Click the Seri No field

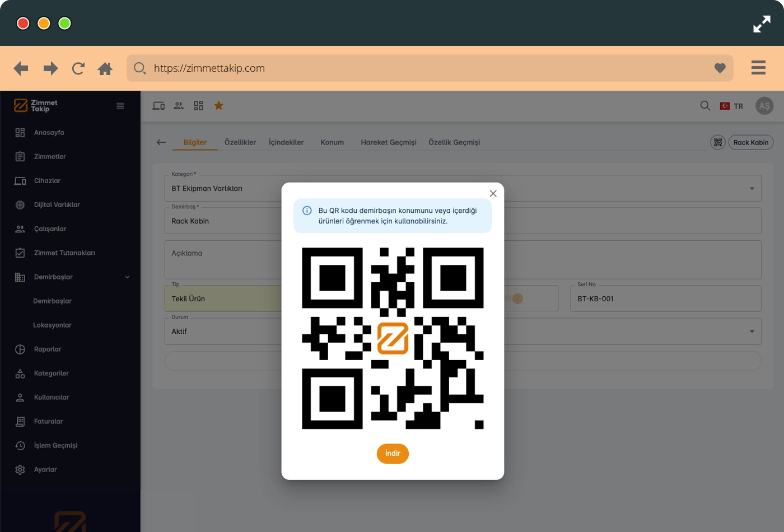[666, 298]
